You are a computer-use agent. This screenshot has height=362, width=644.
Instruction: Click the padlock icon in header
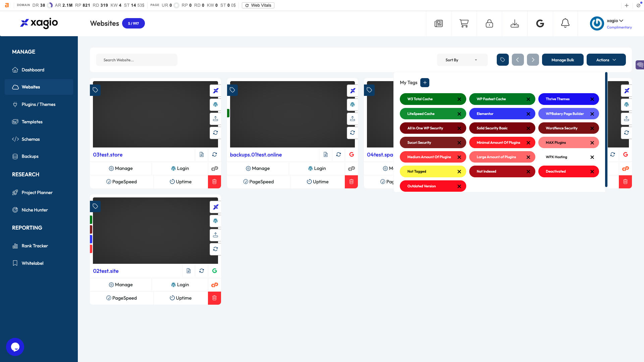[x=489, y=23]
